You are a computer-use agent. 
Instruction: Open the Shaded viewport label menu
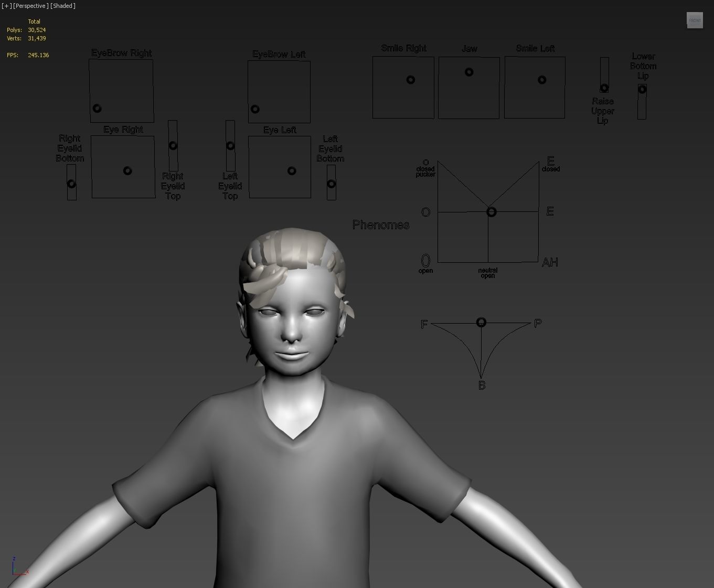coord(63,6)
